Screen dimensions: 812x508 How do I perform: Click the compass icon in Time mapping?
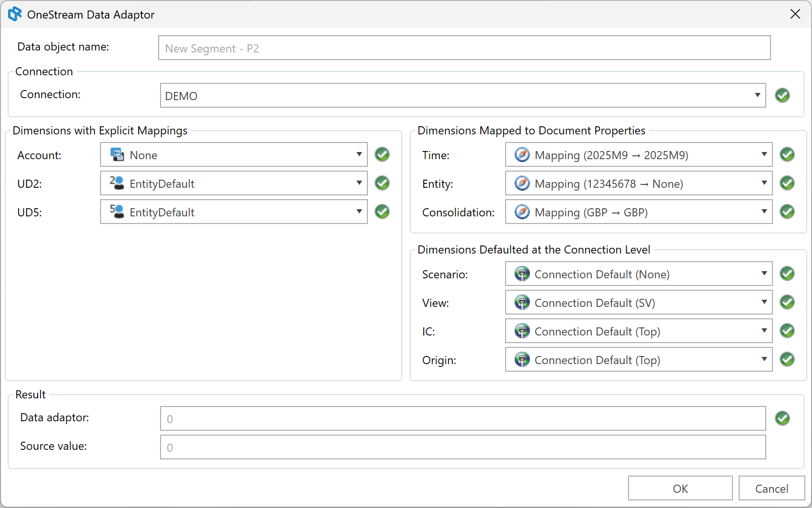(522, 155)
